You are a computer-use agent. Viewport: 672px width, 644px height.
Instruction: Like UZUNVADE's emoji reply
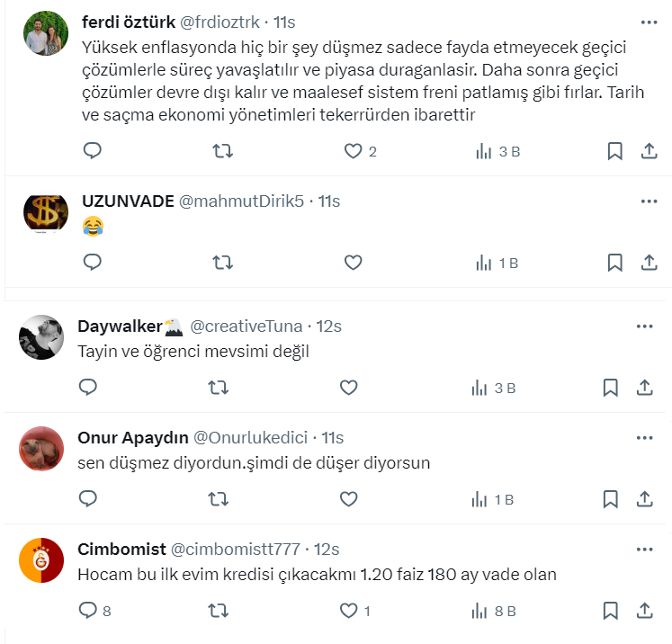[354, 263]
